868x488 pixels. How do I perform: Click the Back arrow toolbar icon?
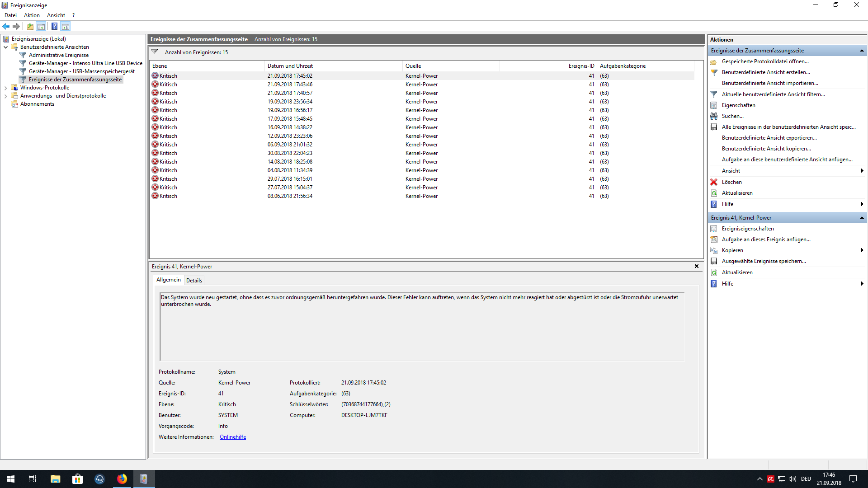pos(6,26)
